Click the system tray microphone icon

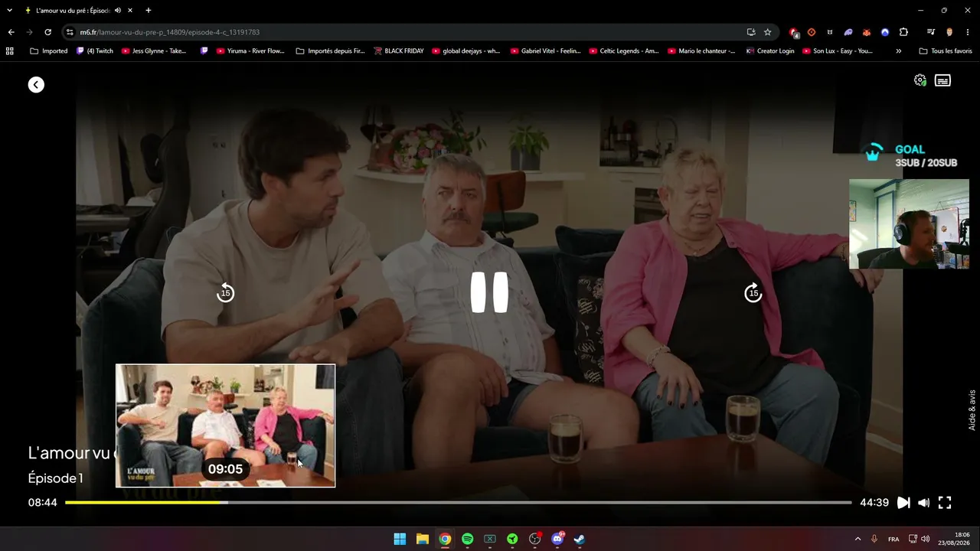pos(874,539)
